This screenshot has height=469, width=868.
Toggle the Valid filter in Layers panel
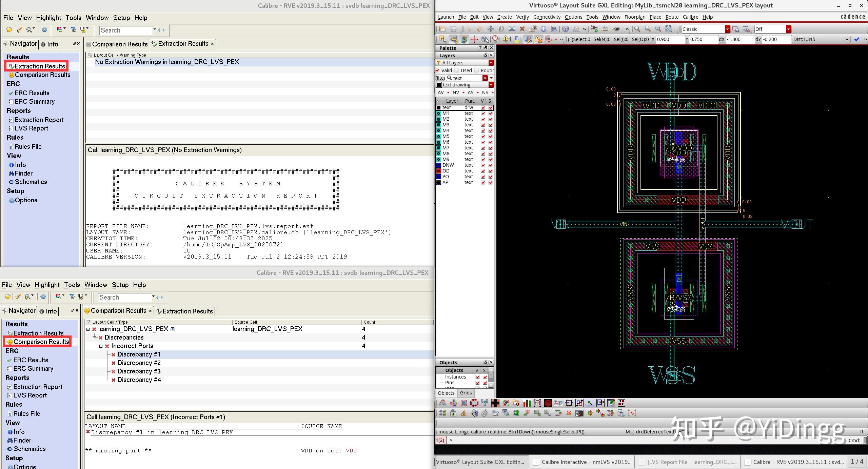coord(438,70)
